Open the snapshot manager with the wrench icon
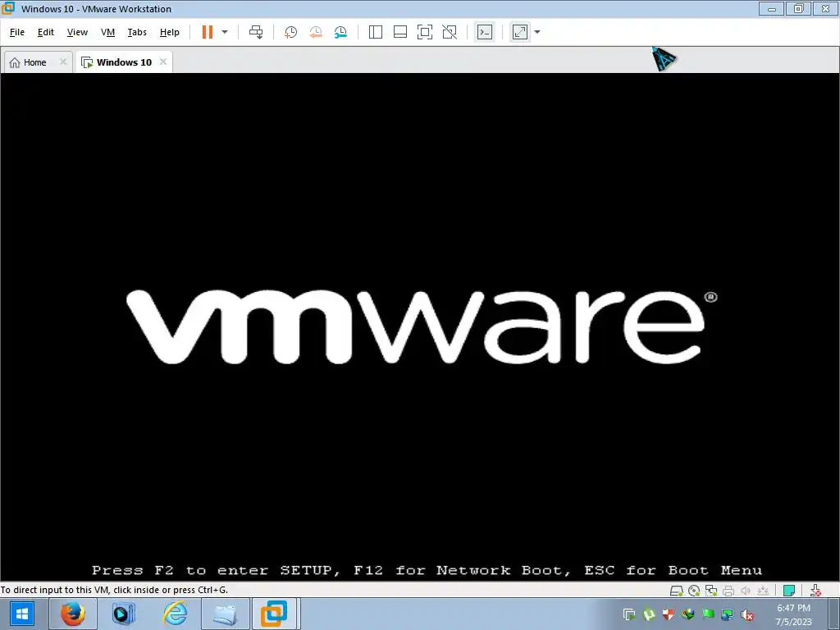Image resolution: width=840 pixels, height=630 pixels. point(340,32)
